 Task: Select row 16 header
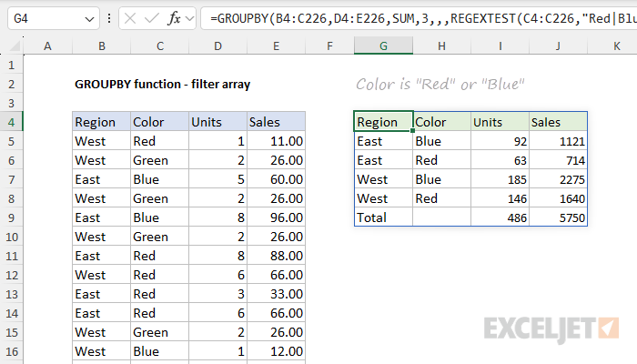pyautogui.click(x=11, y=351)
